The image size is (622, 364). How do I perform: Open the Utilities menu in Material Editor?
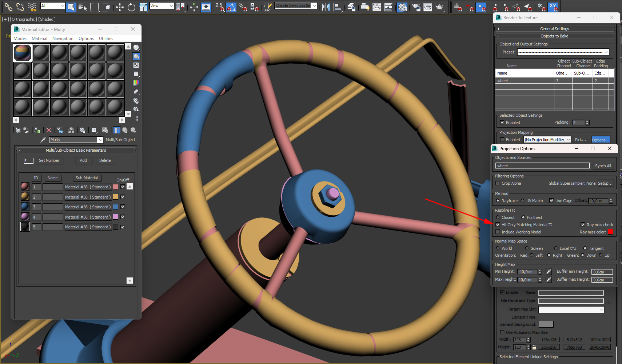coord(106,39)
